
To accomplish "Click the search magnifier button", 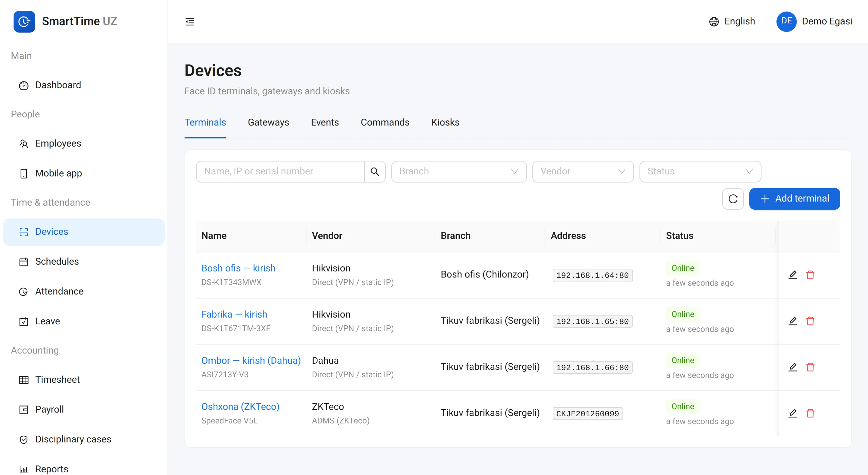I will 375,172.
